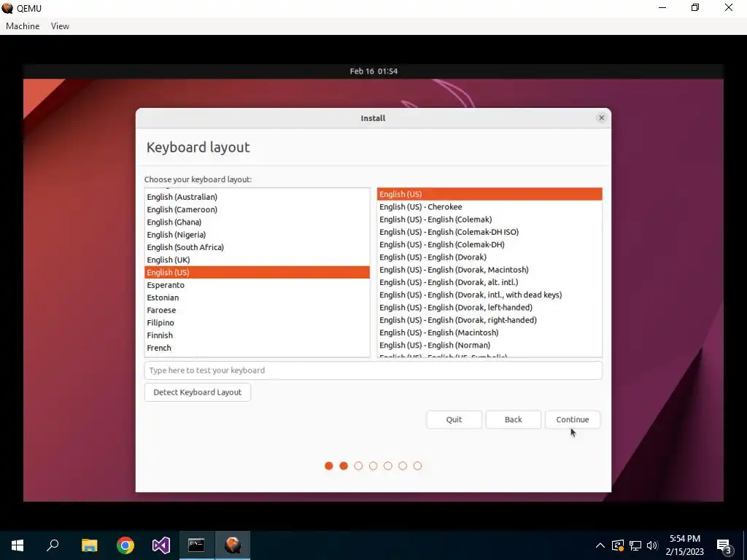Focus the keyboard test input field
This screenshot has width=747, height=560.
[373, 370]
